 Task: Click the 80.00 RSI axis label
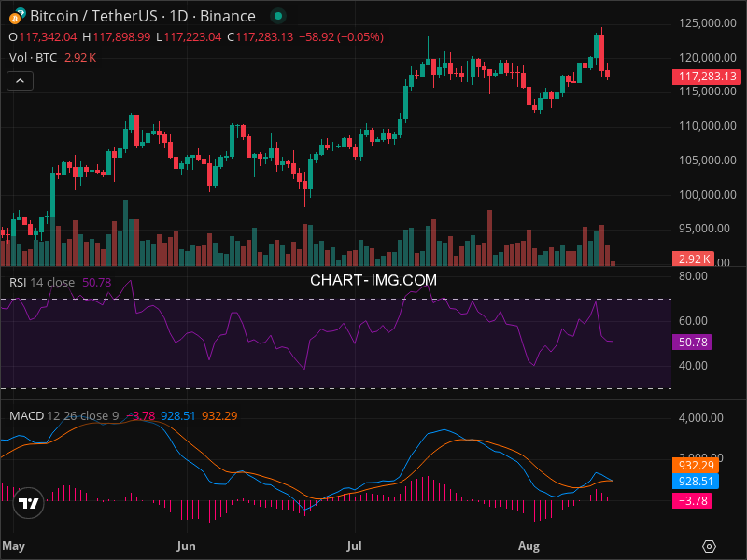pyautogui.click(x=693, y=276)
